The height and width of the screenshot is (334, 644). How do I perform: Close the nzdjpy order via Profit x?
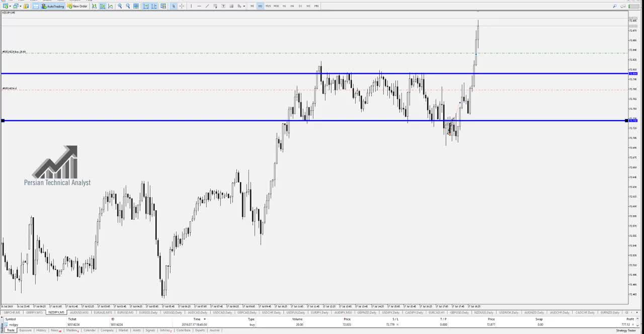click(x=632, y=324)
